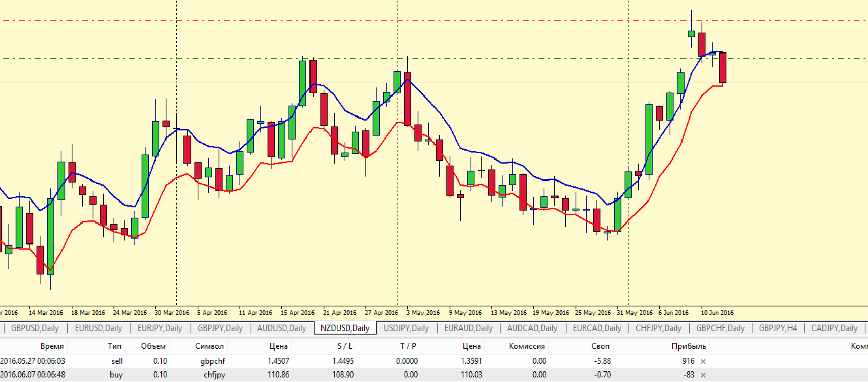Click the profit value -83
The image size is (868, 382).
tap(689, 375)
